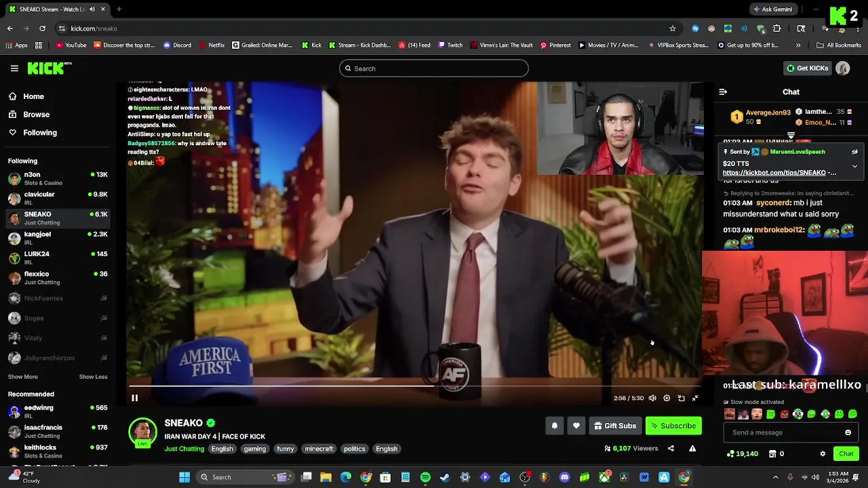Click SNEAKO channel avatar
Image resolution: width=868 pixels, height=488 pixels.
[142, 432]
